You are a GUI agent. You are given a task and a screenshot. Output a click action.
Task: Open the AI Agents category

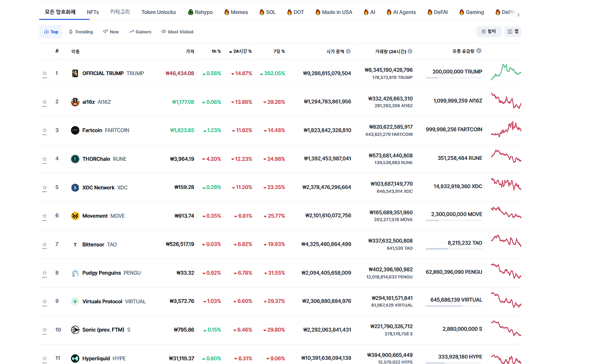click(x=401, y=12)
